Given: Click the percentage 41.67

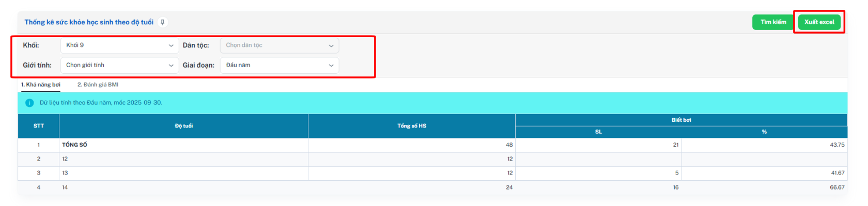Looking at the screenshot, I should (838, 173).
